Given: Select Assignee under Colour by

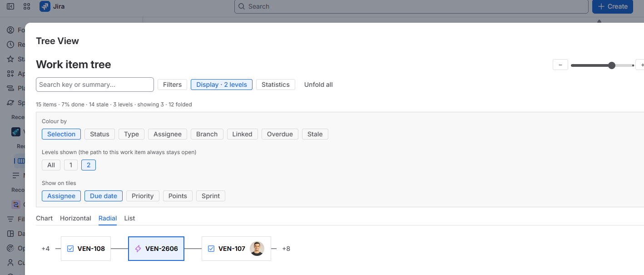Looking at the screenshot, I should [168, 134].
